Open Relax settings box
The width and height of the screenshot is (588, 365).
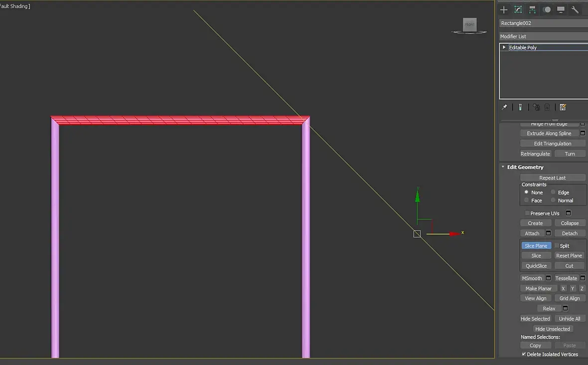click(x=565, y=308)
